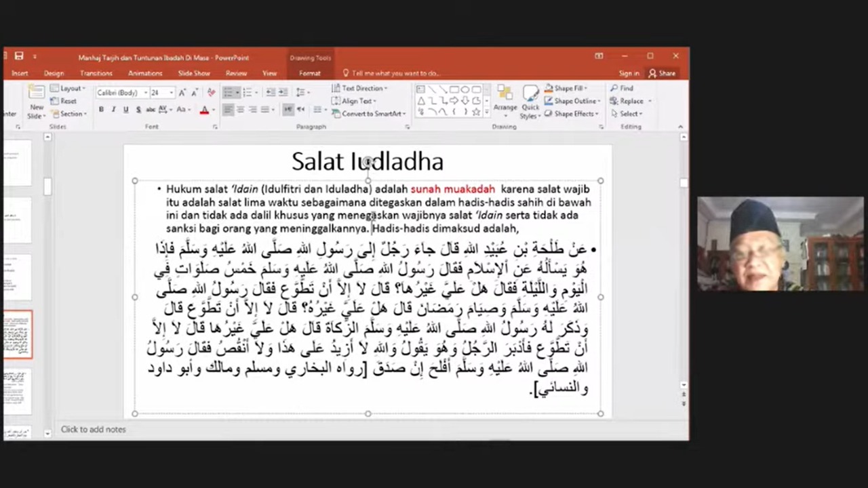Increase font size with the larger A icon
Screen dimensions: 868x488
click(x=182, y=92)
